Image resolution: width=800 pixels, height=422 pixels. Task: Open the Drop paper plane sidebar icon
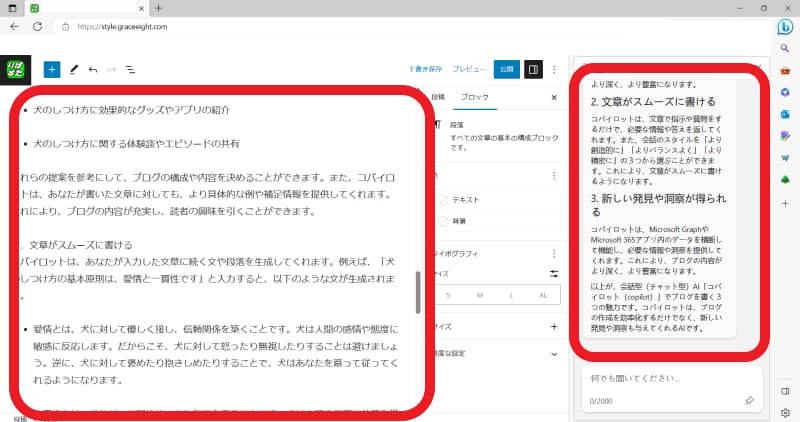tap(785, 158)
